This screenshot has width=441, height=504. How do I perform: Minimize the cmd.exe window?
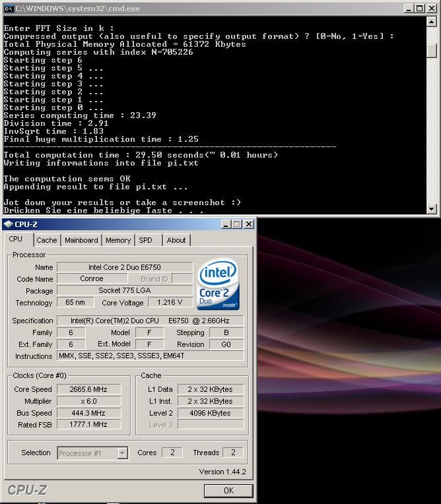[x=409, y=9]
